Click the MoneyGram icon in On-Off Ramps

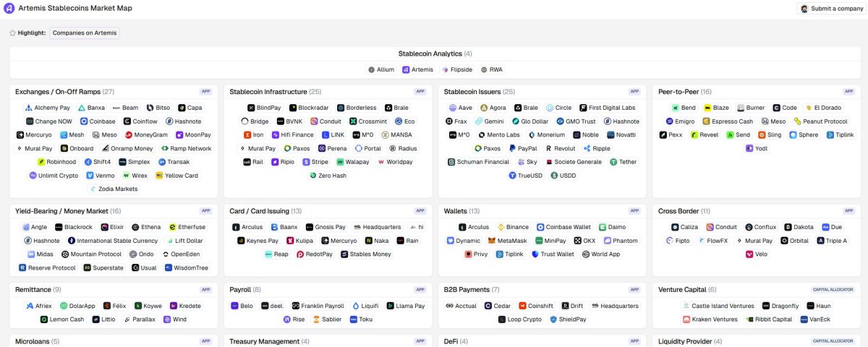click(x=129, y=134)
